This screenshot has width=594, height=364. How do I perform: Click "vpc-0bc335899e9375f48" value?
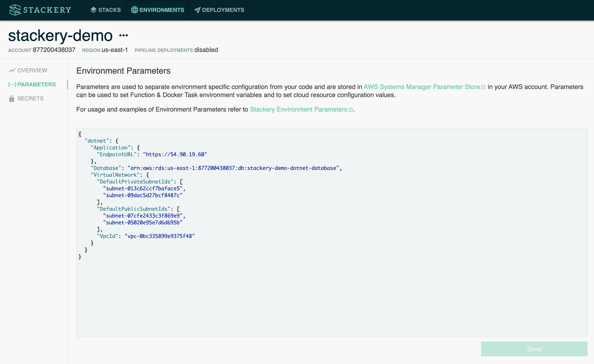click(x=160, y=236)
